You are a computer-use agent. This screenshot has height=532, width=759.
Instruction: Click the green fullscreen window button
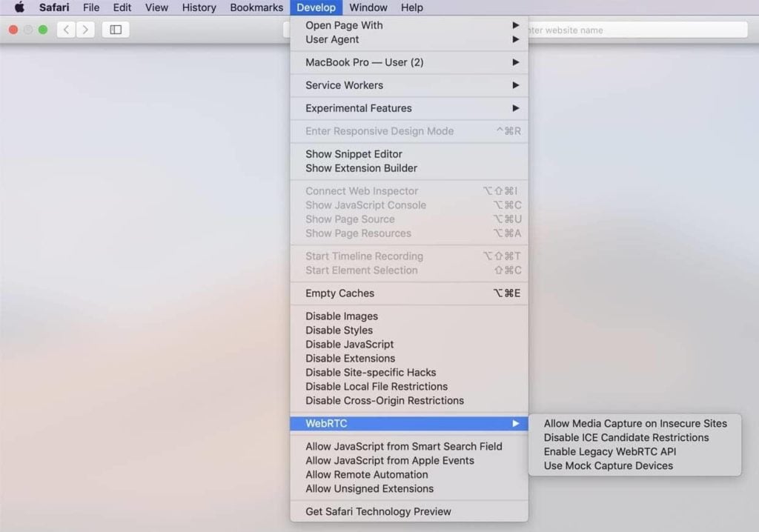coord(43,30)
